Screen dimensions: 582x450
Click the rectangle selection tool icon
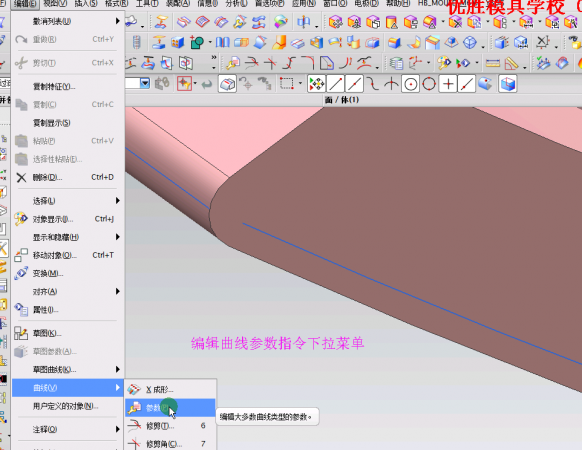tap(287, 84)
